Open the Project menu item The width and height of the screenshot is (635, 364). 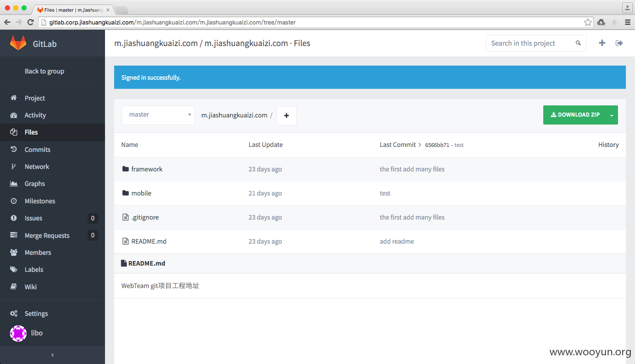34,98
